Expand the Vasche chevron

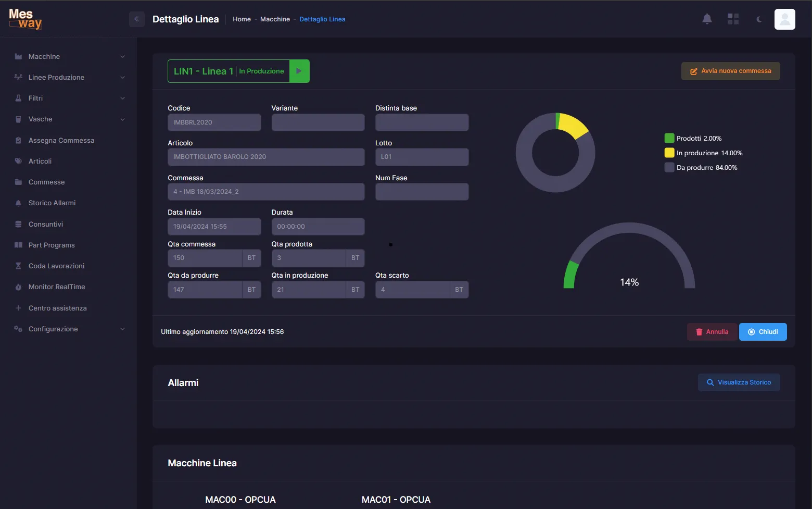123,119
